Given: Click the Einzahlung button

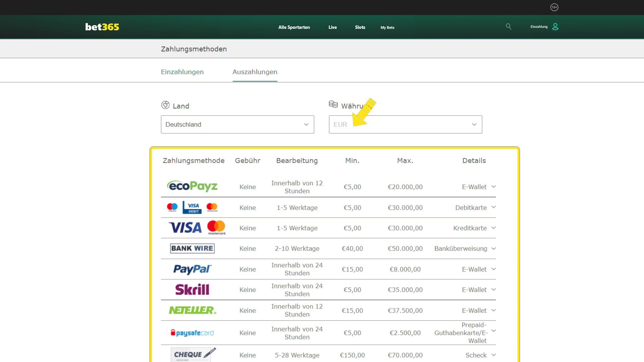Looking at the screenshot, I should tap(539, 26).
